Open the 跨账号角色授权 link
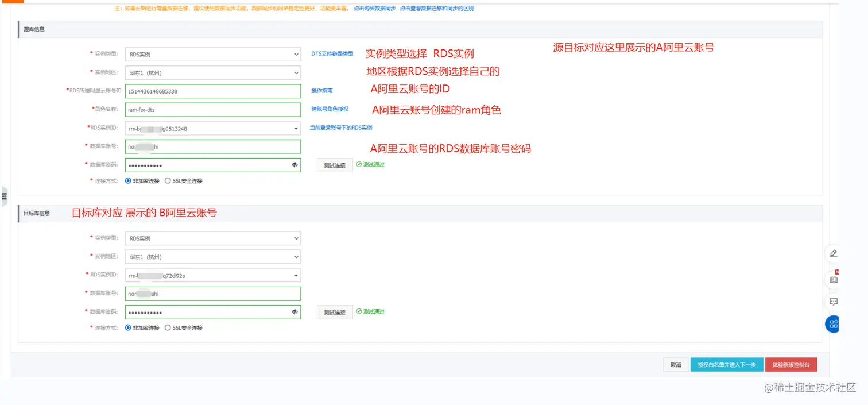 [330, 109]
